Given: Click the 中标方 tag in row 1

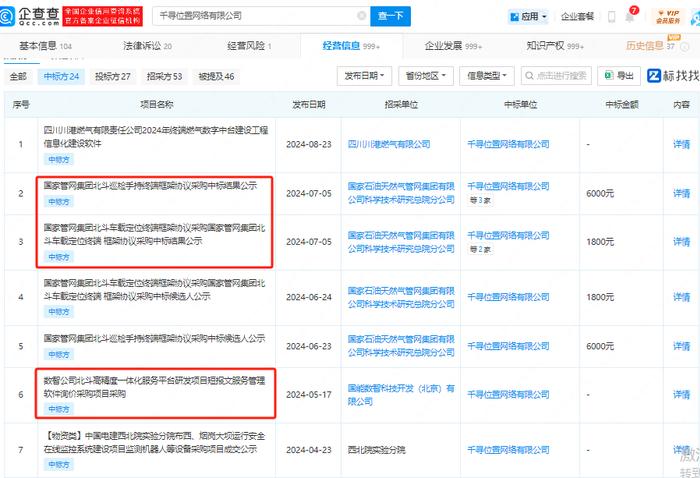Looking at the screenshot, I should click(x=58, y=159).
